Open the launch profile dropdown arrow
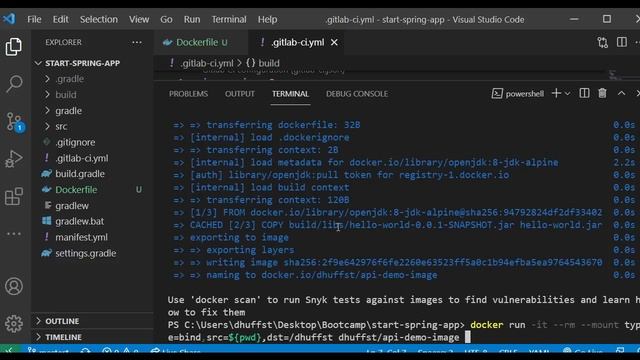 point(567,93)
